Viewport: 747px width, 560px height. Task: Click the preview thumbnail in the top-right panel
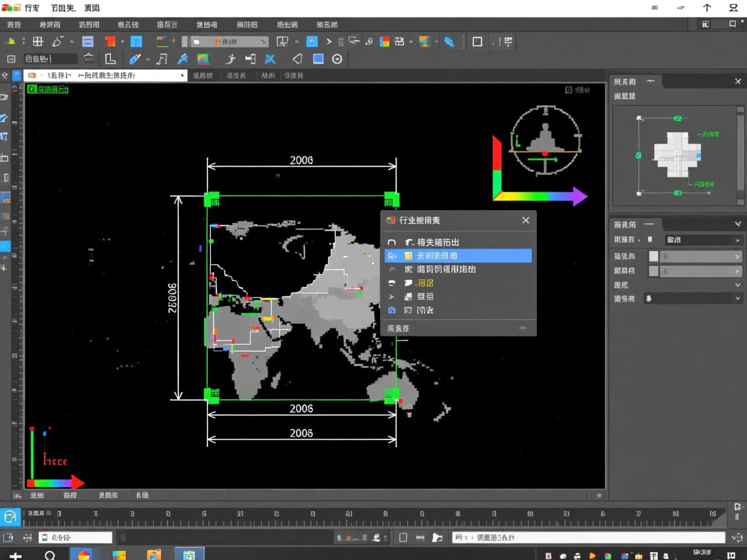pos(678,154)
